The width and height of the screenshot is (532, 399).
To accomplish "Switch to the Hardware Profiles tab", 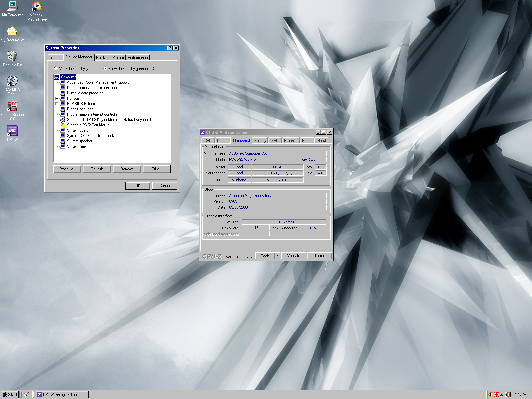I will coord(110,58).
